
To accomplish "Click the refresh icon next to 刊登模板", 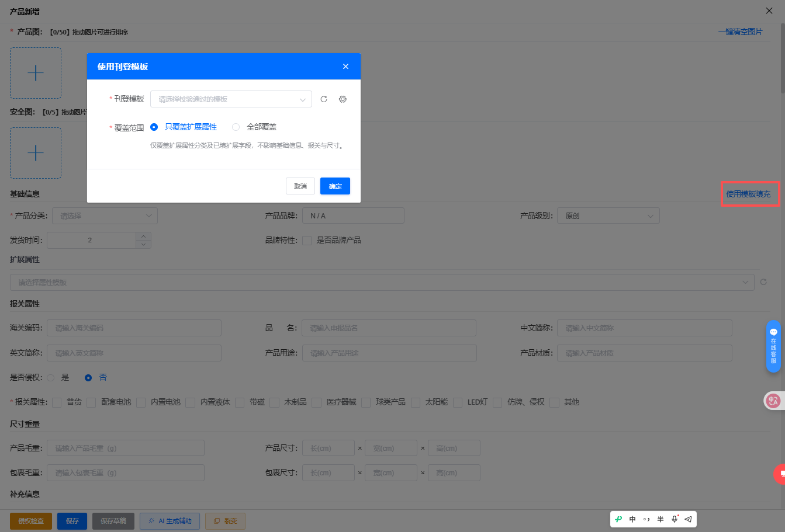I will point(324,99).
